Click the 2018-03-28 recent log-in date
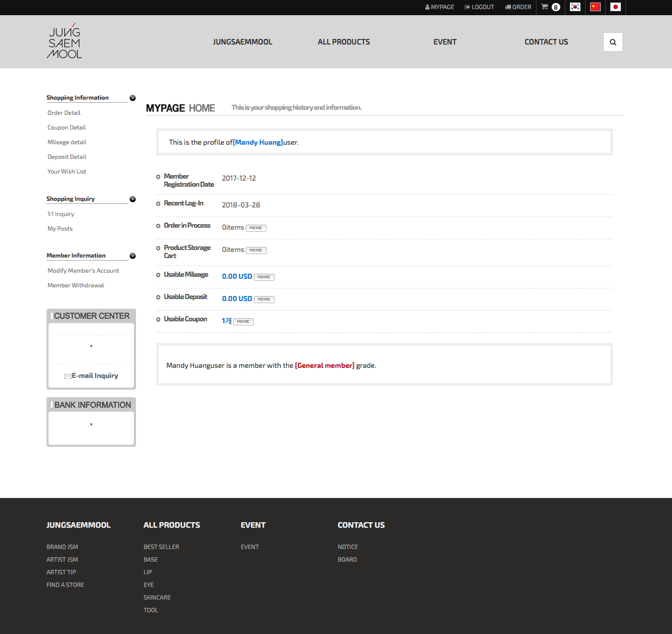The width and height of the screenshot is (672, 634). [x=241, y=205]
